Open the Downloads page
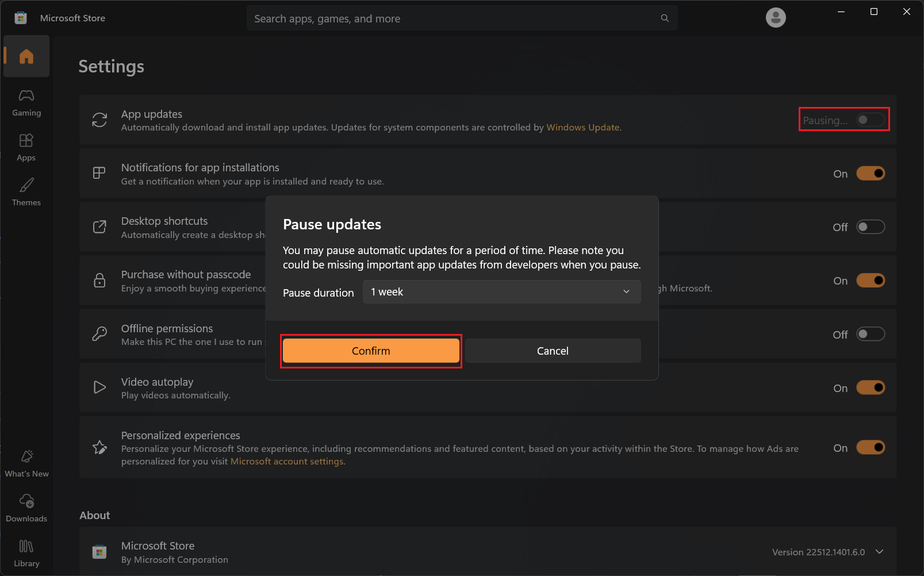The width and height of the screenshot is (924, 576). pyautogui.click(x=26, y=509)
